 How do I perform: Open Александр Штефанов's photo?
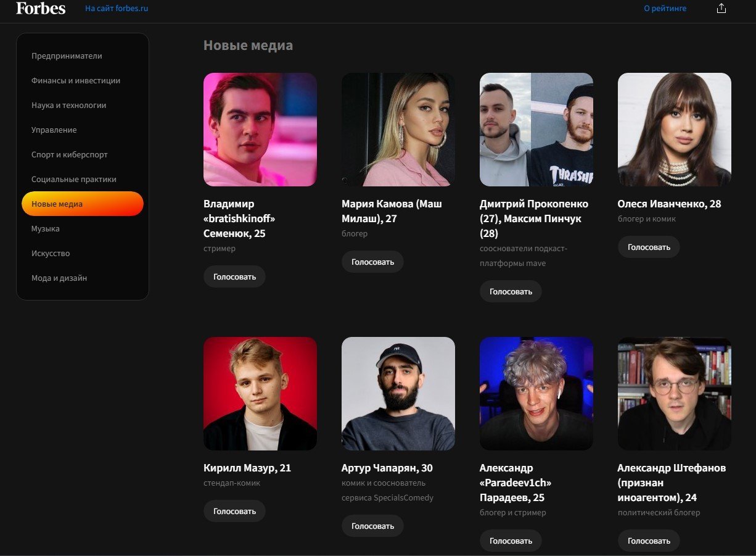click(675, 394)
